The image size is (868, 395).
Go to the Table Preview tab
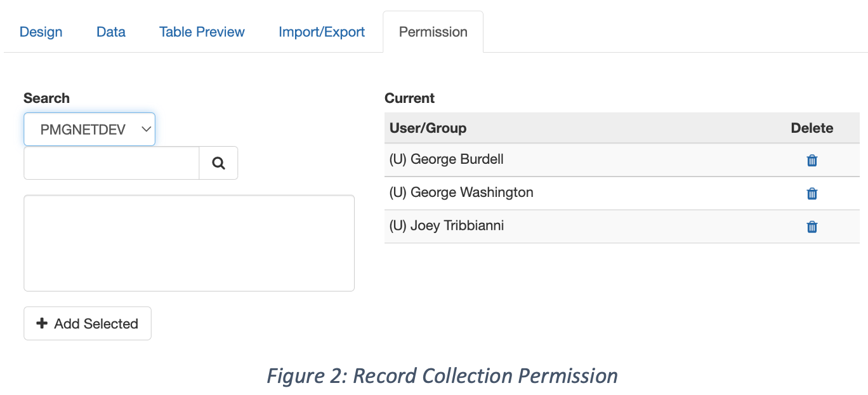coord(202,32)
